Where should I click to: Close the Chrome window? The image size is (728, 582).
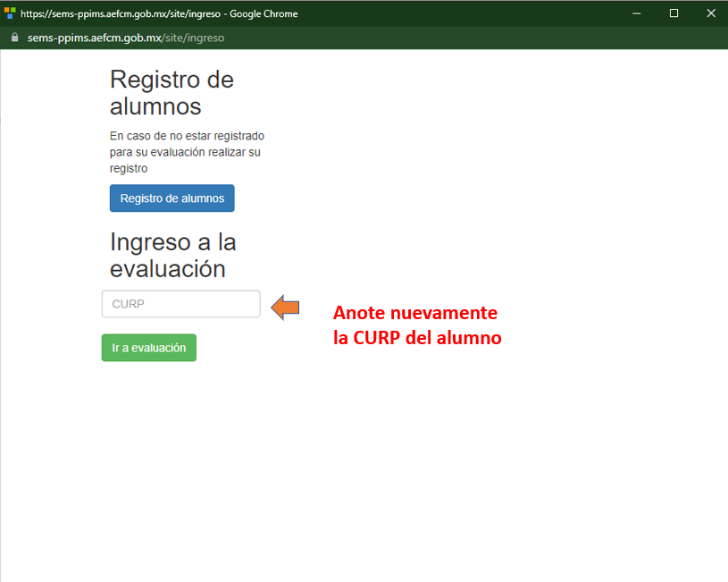pos(711,13)
